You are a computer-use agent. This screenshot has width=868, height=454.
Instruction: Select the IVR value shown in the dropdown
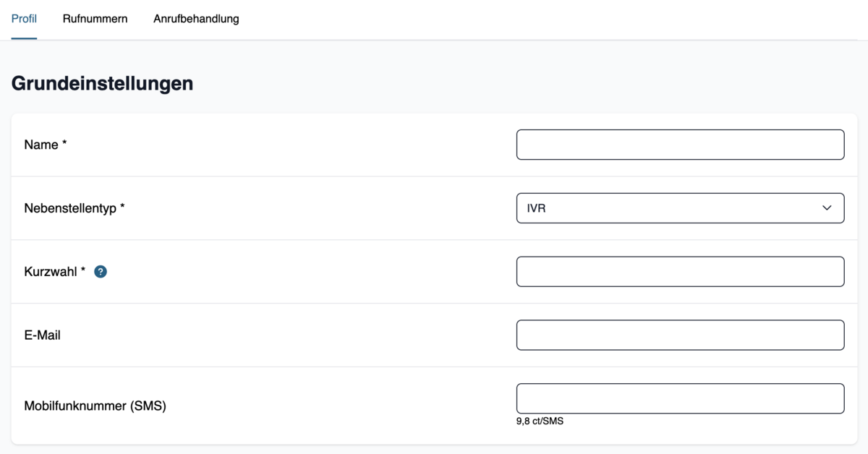(536, 208)
